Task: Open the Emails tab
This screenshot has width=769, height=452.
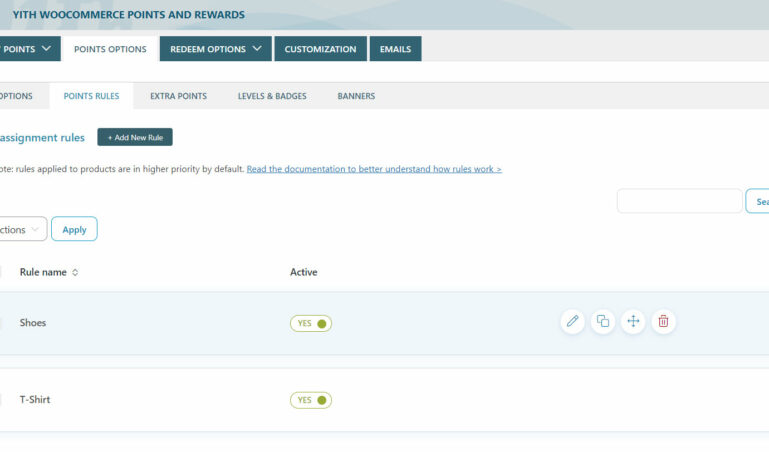Action: coord(395,49)
